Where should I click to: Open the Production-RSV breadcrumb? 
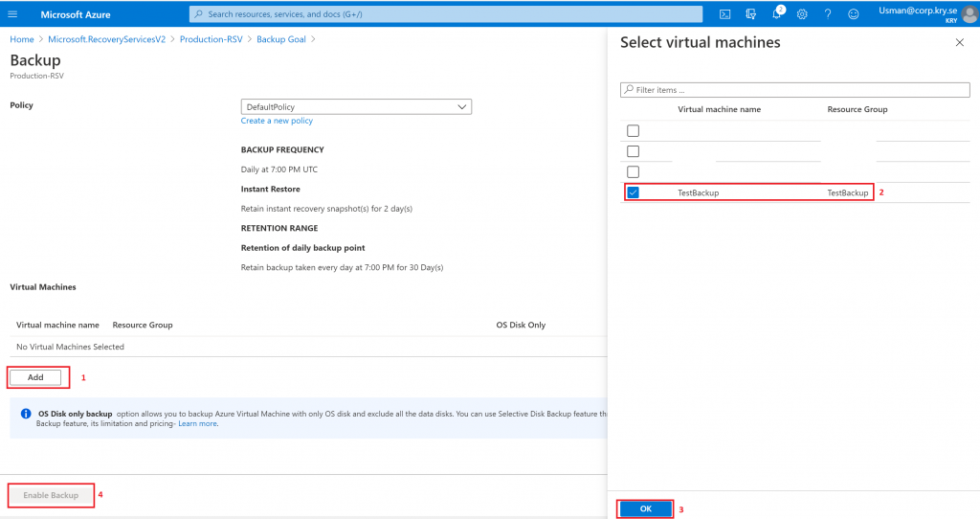pyautogui.click(x=212, y=38)
